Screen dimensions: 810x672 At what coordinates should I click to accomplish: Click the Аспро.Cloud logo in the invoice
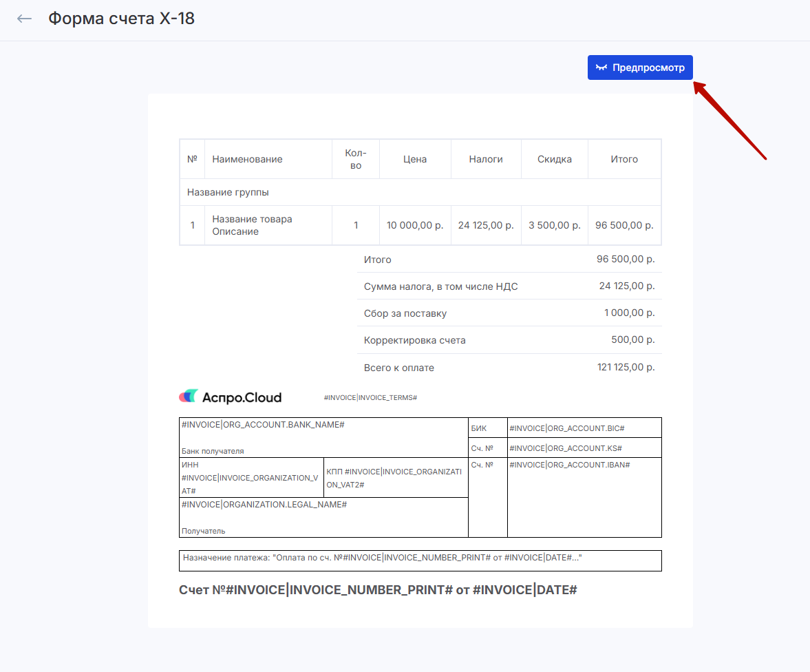(231, 397)
